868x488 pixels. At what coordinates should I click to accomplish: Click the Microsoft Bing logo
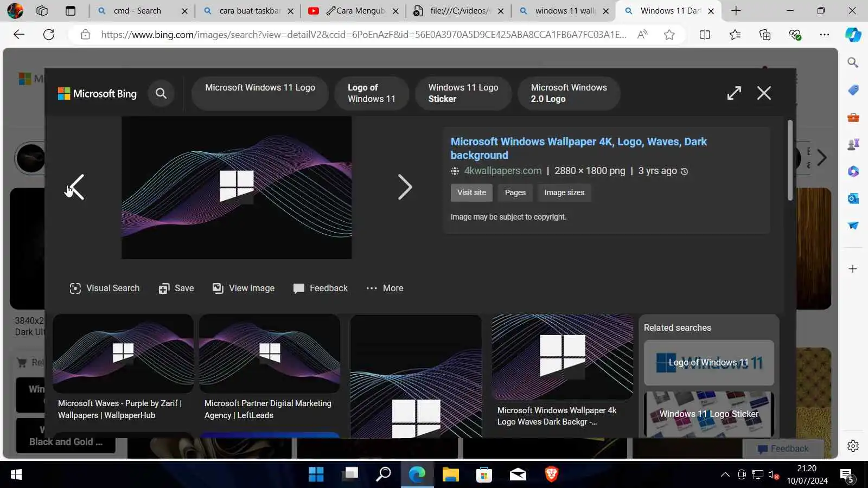pos(98,94)
